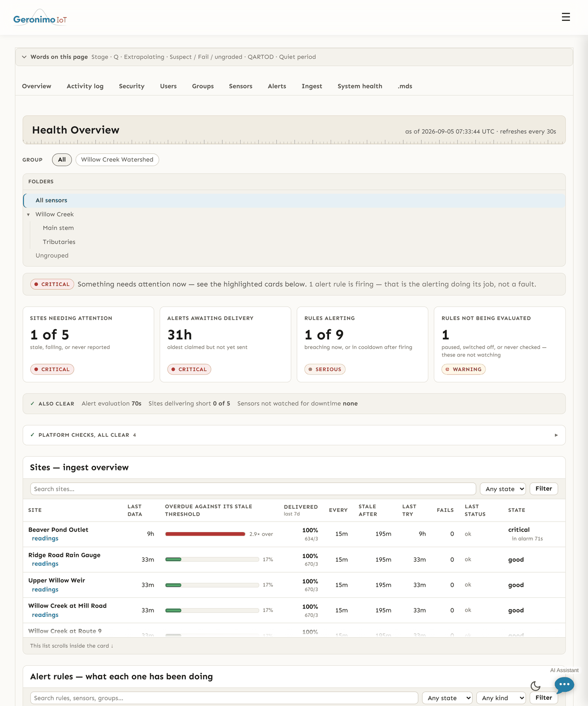Open the Users tab
This screenshot has width=588, height=706.
[x=169, y=86]
